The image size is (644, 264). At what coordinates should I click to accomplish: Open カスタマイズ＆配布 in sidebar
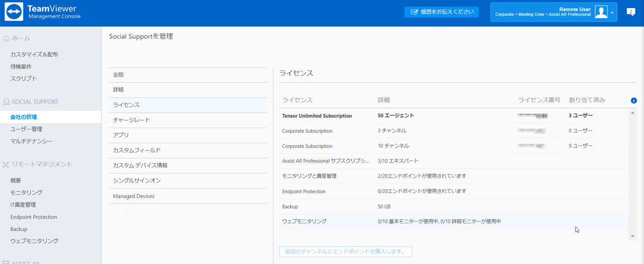coord(34,54)
